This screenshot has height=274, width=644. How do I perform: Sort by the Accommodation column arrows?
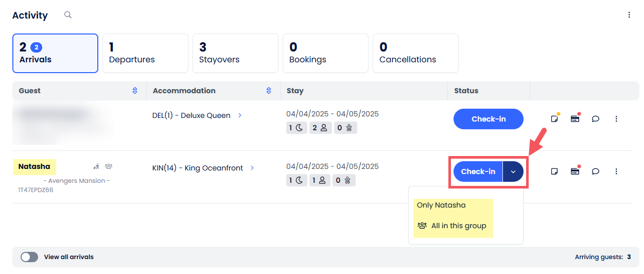269,91
